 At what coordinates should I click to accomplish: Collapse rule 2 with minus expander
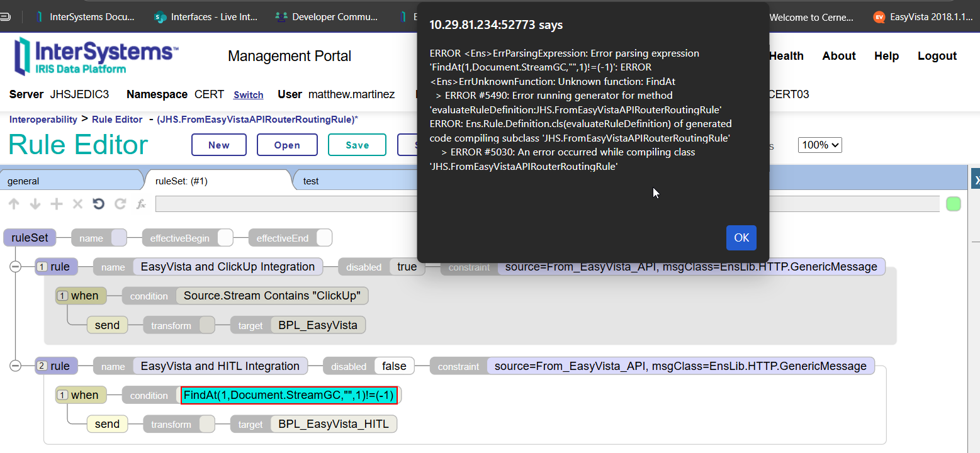tap(16, 366)
